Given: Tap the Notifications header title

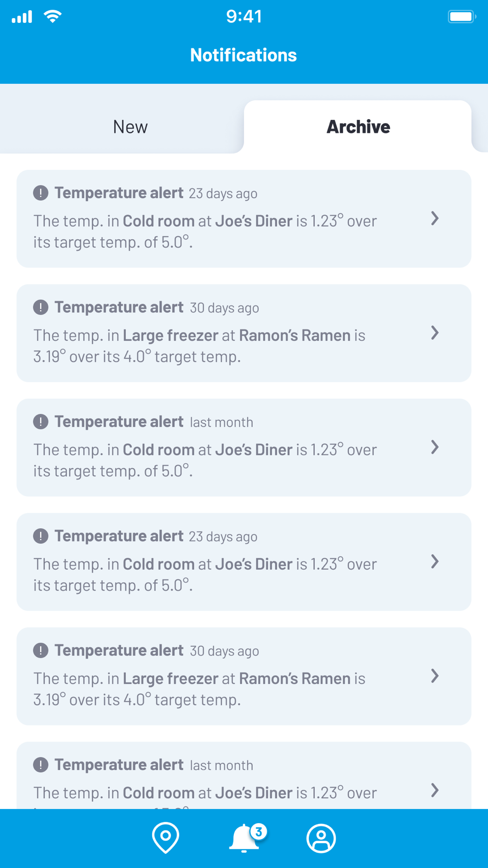Looking at the screenshot, I should click(244, 55).
